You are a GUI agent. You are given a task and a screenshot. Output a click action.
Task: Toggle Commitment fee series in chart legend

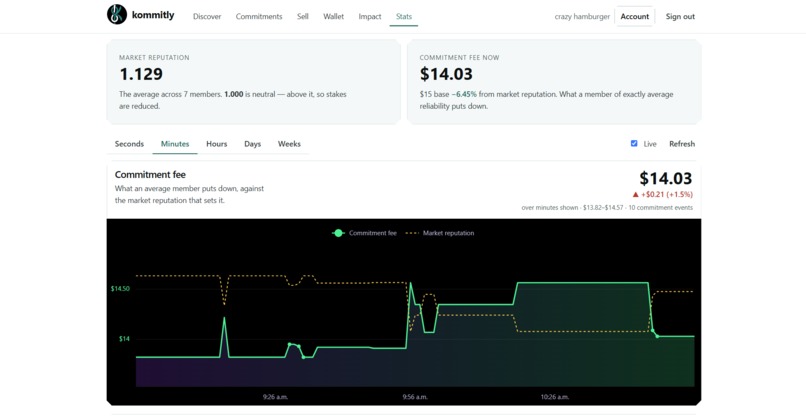364,233
